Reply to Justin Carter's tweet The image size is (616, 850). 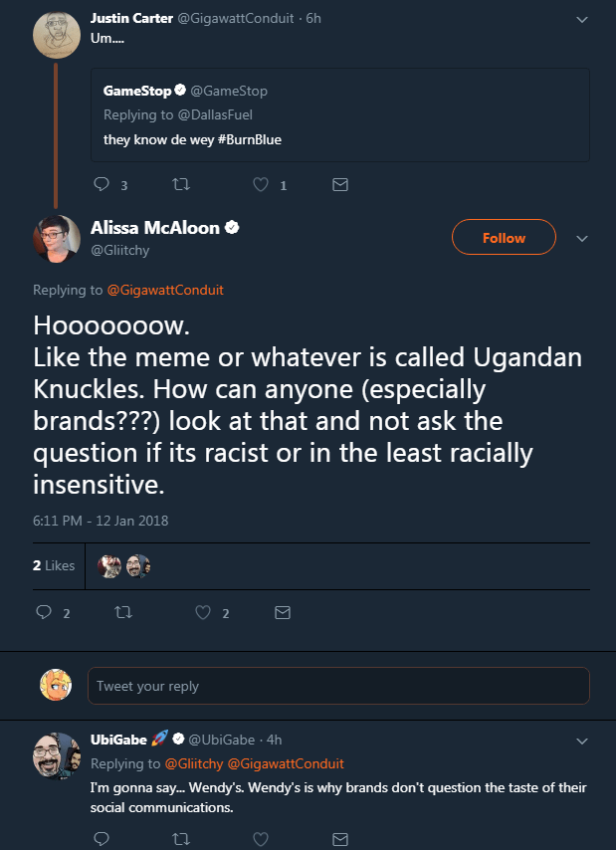[101, 185]
